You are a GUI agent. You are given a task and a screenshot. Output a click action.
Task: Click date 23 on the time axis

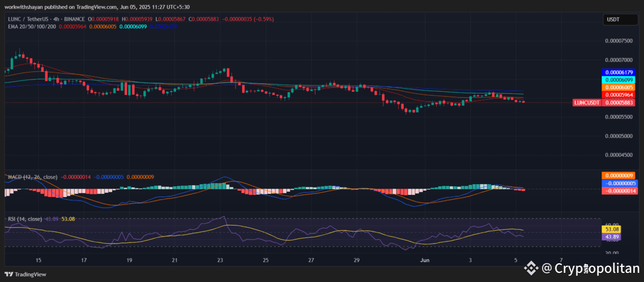tap(220, 260)
